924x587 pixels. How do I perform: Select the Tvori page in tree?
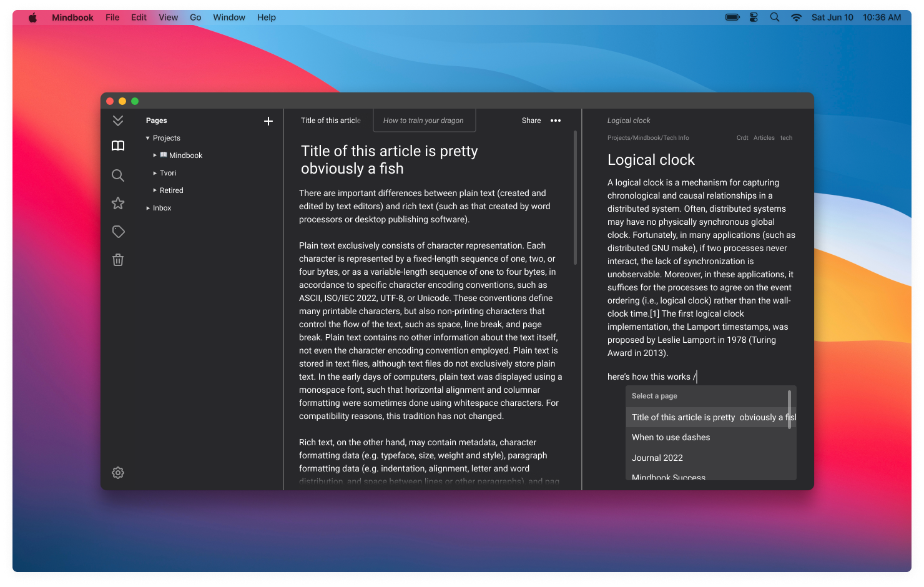[x=168, y=173]
